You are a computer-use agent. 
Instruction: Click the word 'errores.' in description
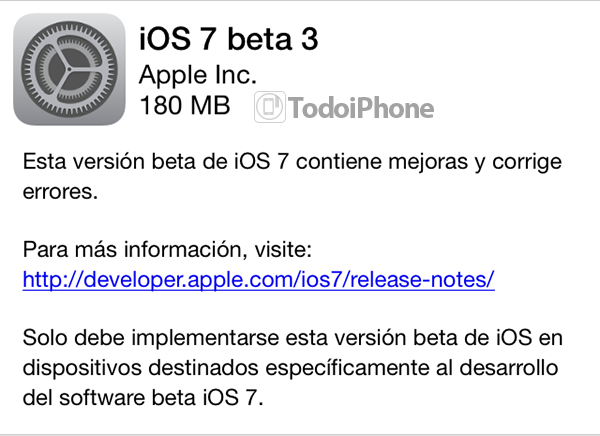coord(60,191)
